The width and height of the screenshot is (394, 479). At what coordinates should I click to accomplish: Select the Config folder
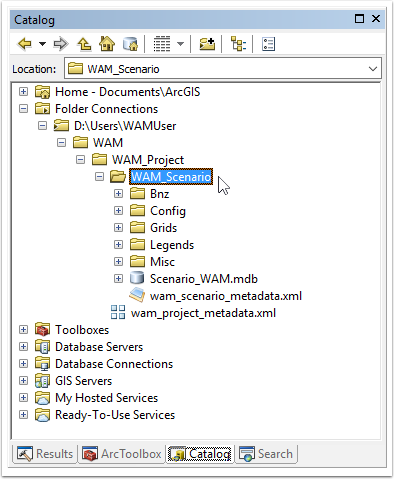pyautogui.click(x=168, y=211)
